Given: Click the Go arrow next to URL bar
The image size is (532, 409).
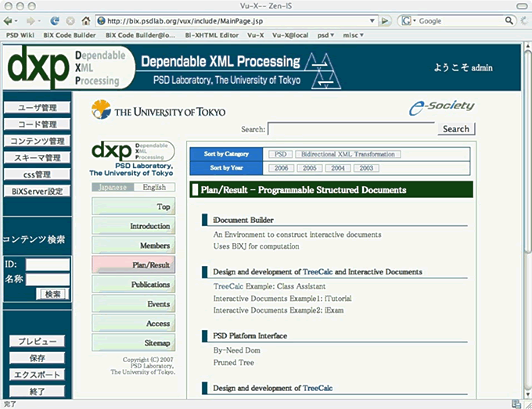Looking at the screenshot, I should point(384,21).
